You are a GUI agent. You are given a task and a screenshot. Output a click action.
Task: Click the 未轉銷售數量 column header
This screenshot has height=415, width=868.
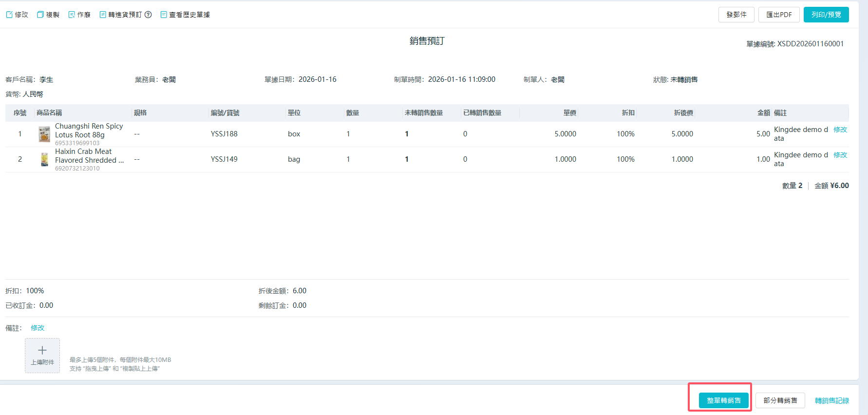click(423, 113)
